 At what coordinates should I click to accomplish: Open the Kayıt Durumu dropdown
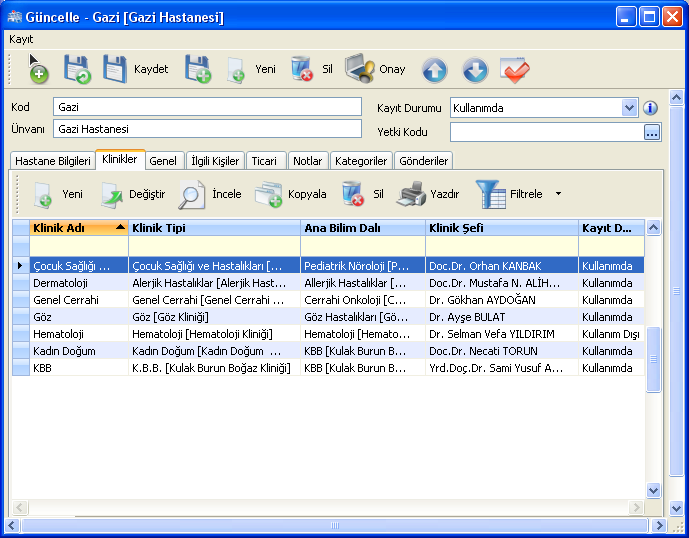pos(629,107)
